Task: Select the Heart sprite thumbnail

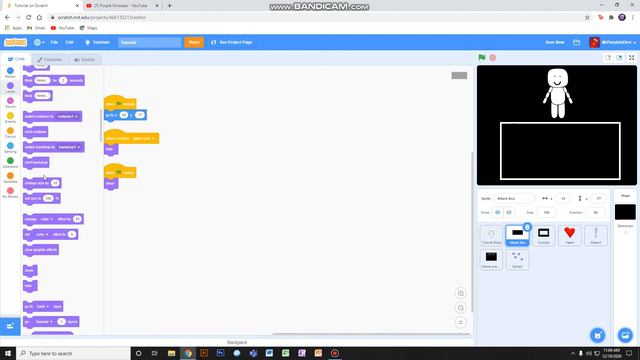Action: [x=570, y=236]
